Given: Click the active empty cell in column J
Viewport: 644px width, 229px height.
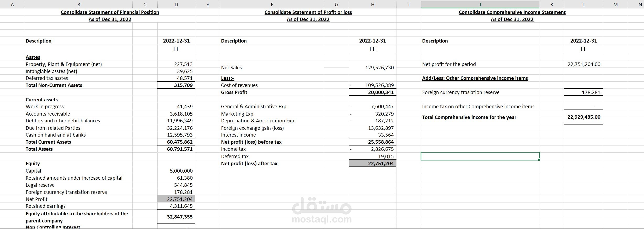Looking at the screenshot, I should coord(480,156).
